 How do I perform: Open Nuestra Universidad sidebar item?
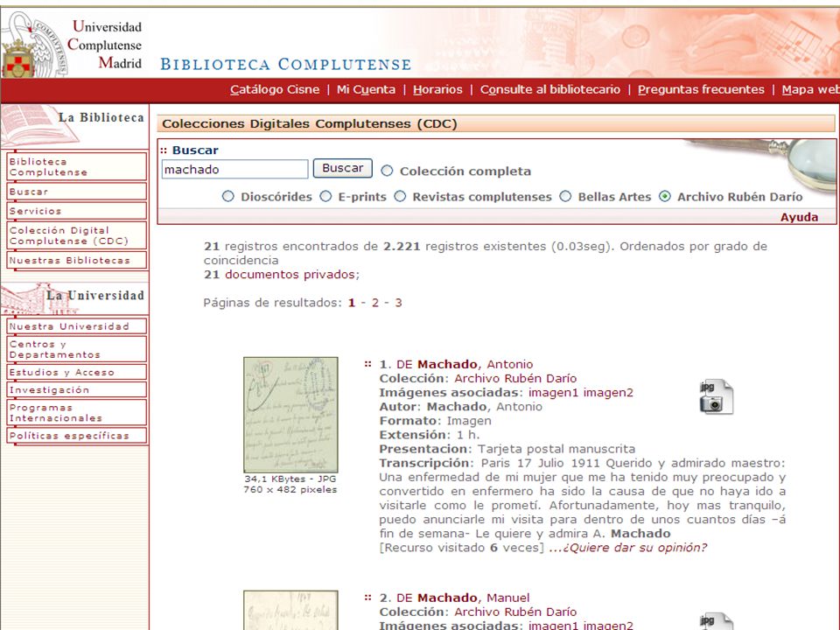tap(77, 325)
